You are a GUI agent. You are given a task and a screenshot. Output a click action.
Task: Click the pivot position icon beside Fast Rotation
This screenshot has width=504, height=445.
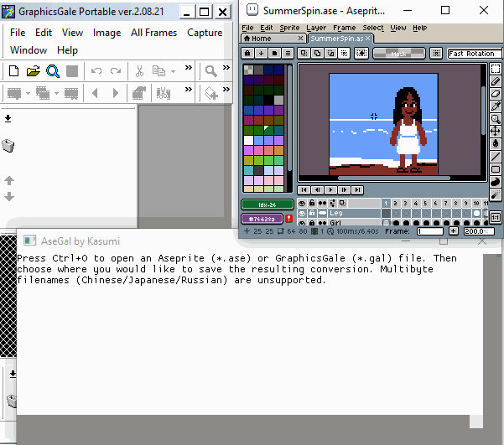(x=436, y=53)
